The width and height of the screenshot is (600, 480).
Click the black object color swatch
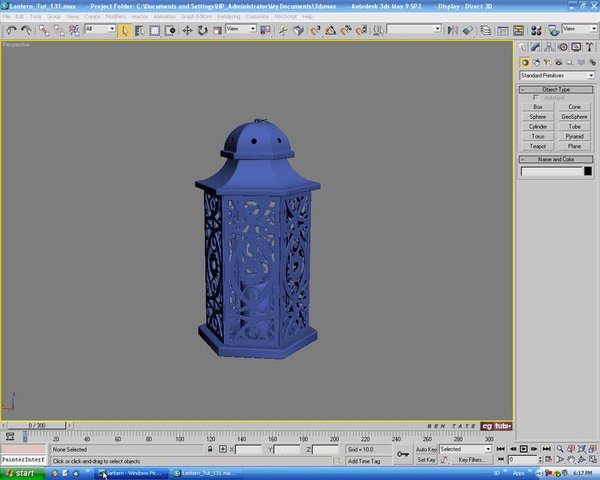588,172
